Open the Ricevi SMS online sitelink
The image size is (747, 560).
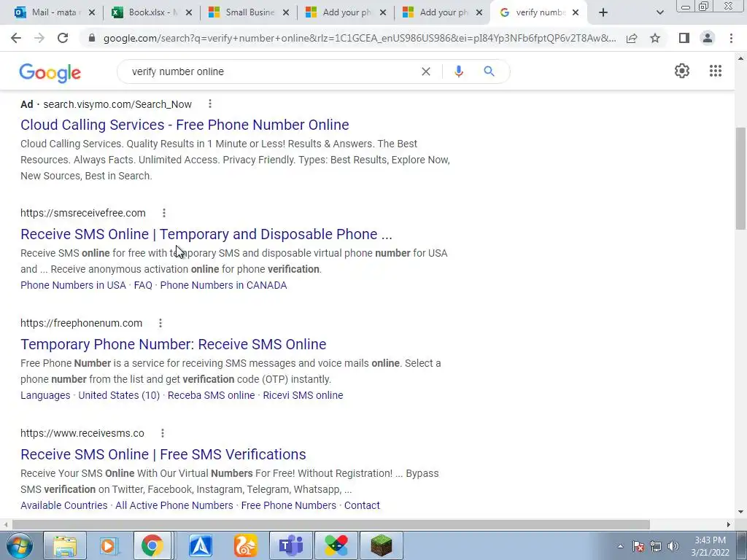303,395
